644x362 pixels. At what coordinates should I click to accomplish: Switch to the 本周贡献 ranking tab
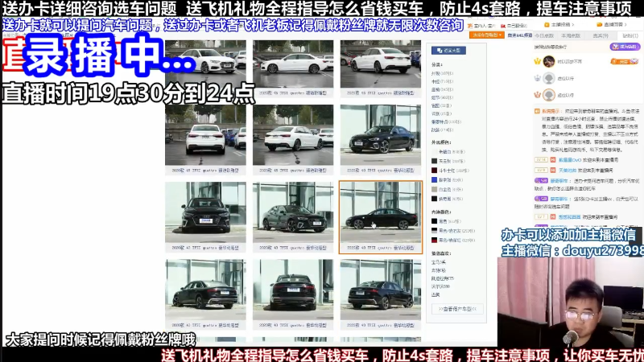[x=571, y=35]
